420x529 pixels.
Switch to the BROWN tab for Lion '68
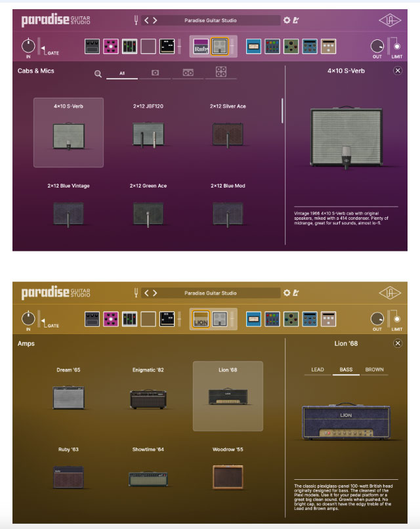[374, 370]
